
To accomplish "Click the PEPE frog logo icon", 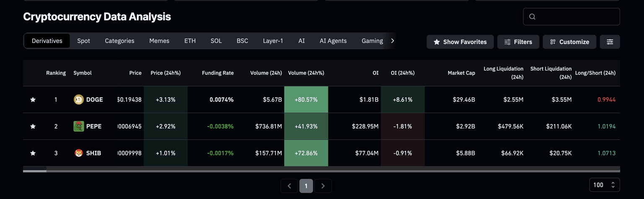I will (78, 127).
